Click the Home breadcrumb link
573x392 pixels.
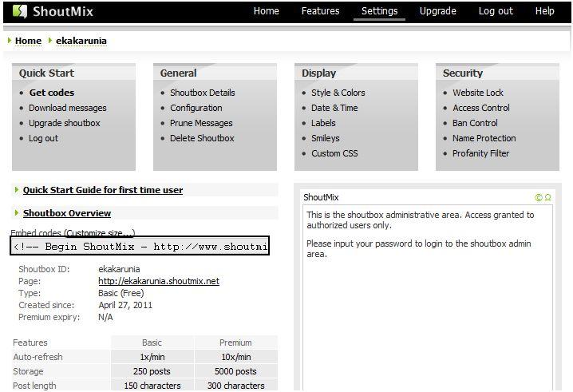point(28,41)
